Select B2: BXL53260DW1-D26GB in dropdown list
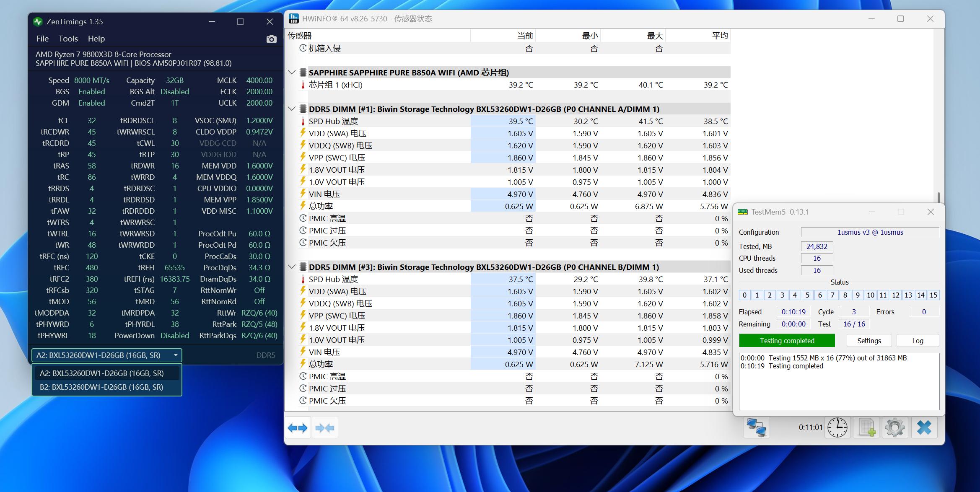Screen dimensions: 980x492 click(x=107, y=387)
